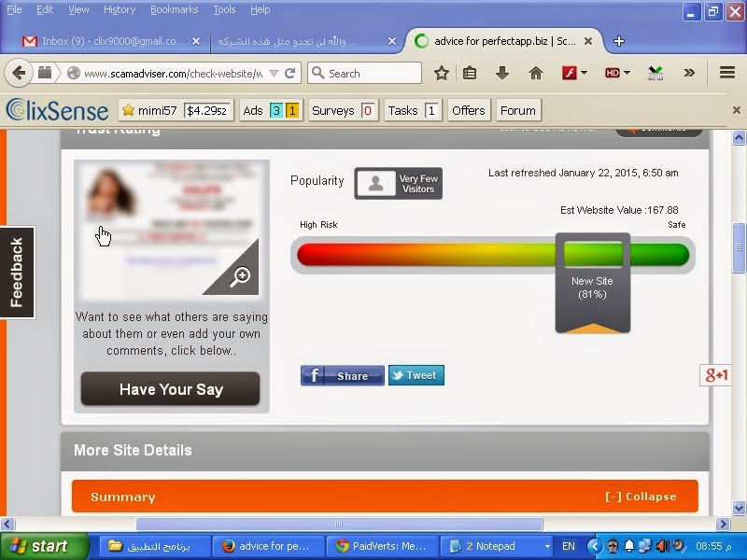This screenshot has height=560, width=747.
Task: Click the HD toolbar icon
Action: pyautogui.click(x=613, y=74)
